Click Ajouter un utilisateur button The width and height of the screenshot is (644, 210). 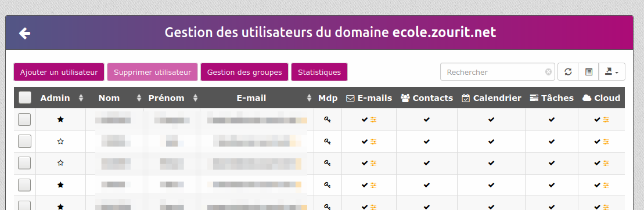point(59,72)
